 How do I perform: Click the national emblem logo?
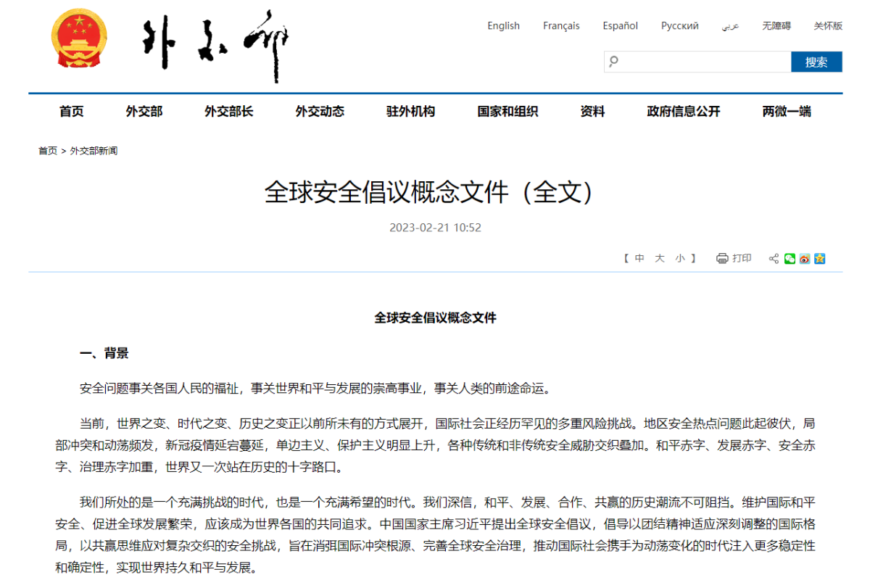point(79,38)
